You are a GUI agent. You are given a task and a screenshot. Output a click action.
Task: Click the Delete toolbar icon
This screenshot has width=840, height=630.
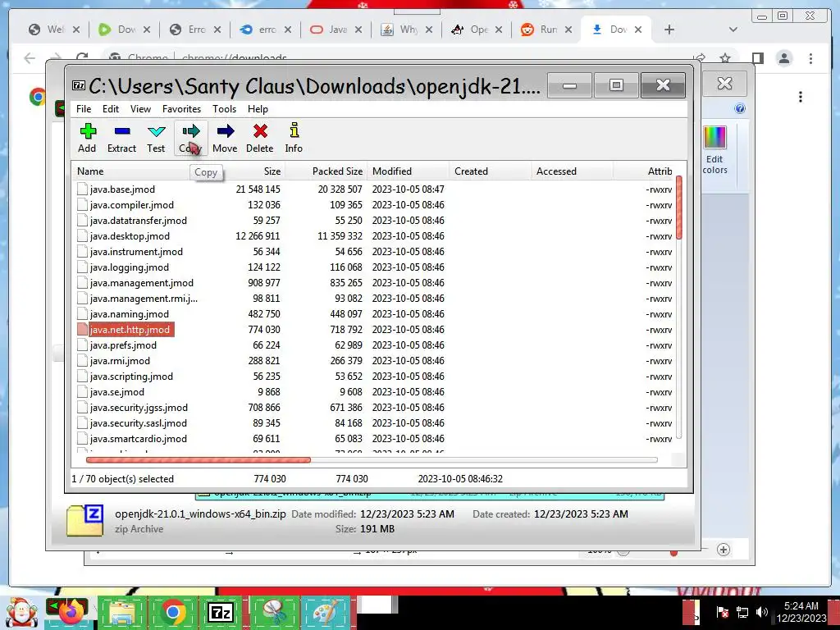coord(260,138)
